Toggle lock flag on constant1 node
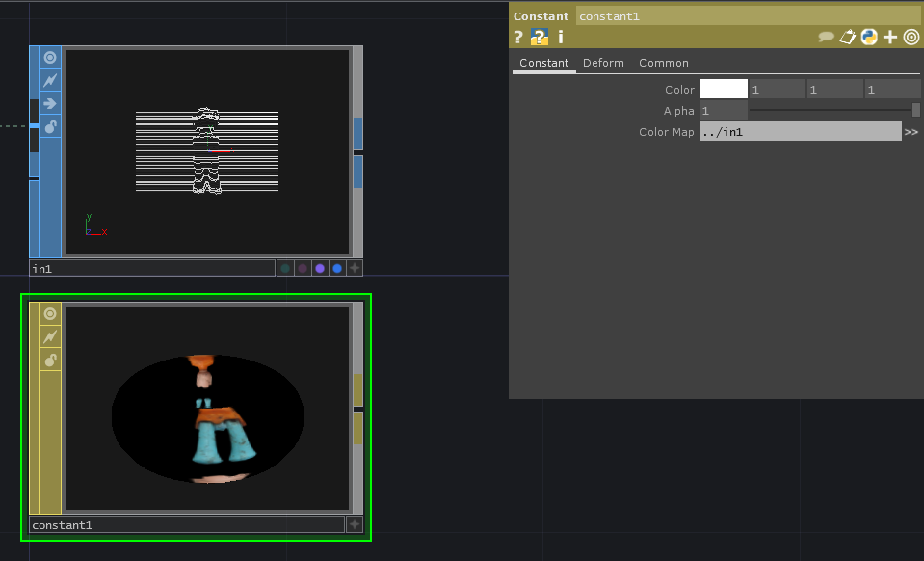 click(50, 360)
